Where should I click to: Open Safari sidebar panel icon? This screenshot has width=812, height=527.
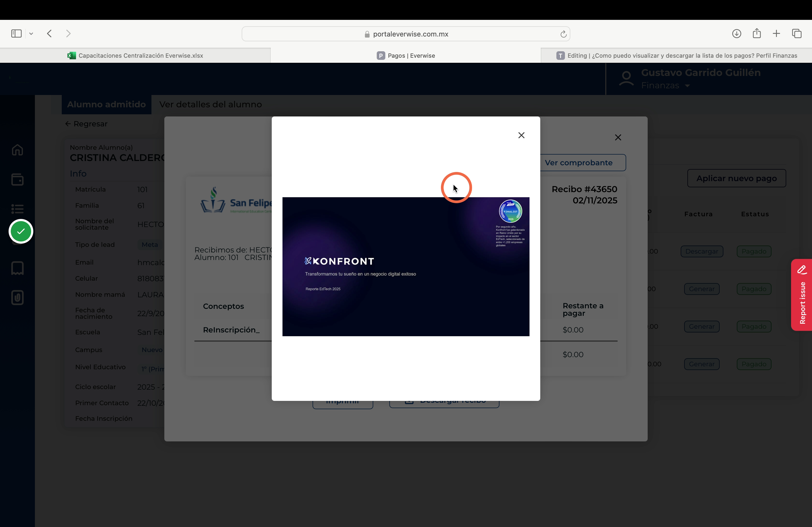pos(16,33)
